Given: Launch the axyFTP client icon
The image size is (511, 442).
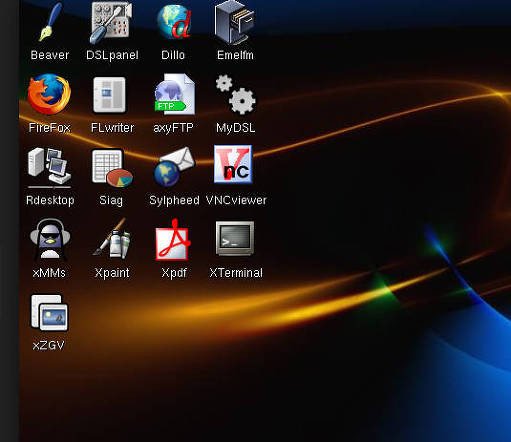Looking at the screenshot, I should pyautogui.click(x=174, y=94).
